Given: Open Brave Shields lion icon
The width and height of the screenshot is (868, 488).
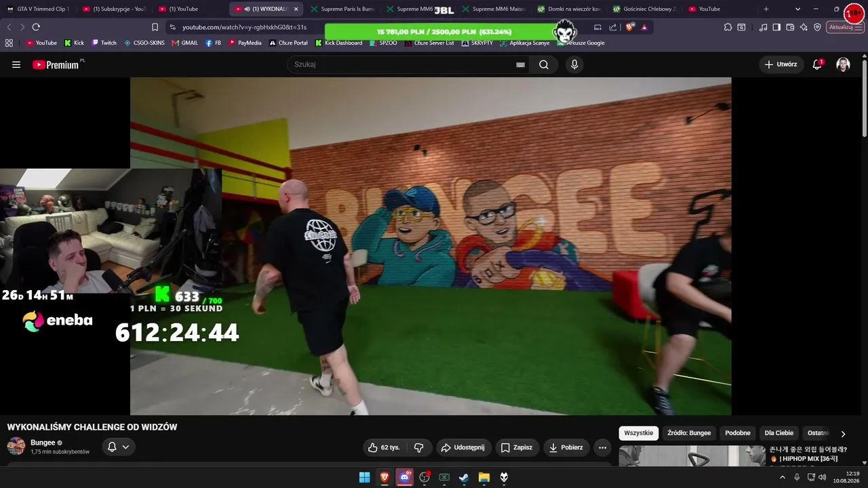Looking at the screenshot, I should pos(630,27).
